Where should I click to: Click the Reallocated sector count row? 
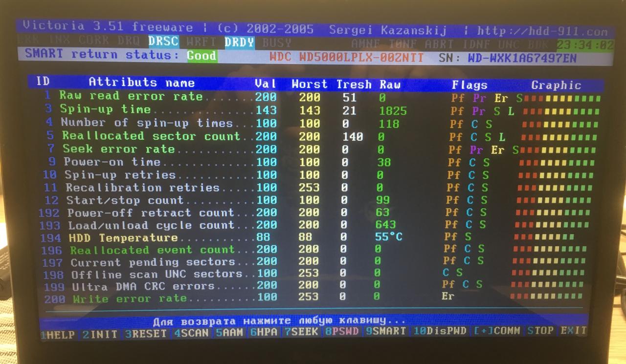pos(151,136)
